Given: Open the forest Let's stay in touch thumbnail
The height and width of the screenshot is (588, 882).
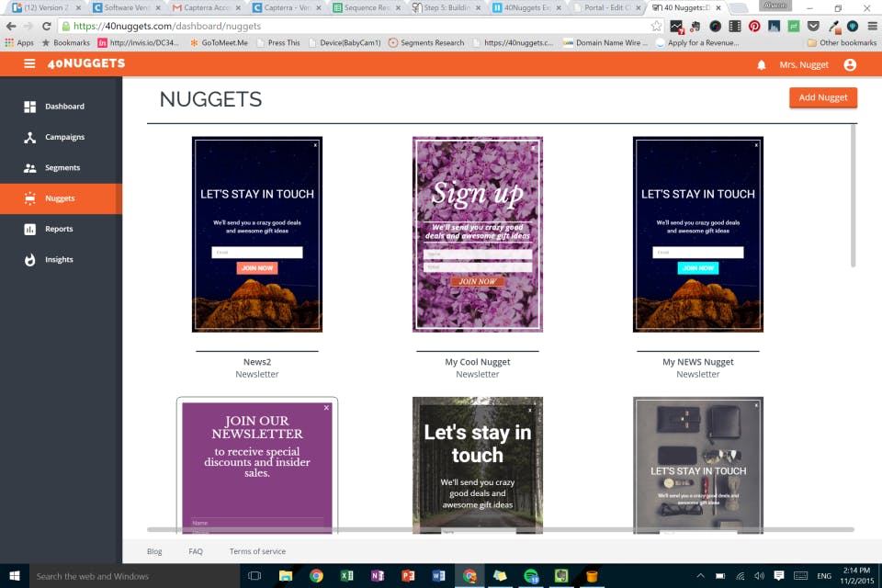Looking at the screenshot, I should click(x=478, y=465).
